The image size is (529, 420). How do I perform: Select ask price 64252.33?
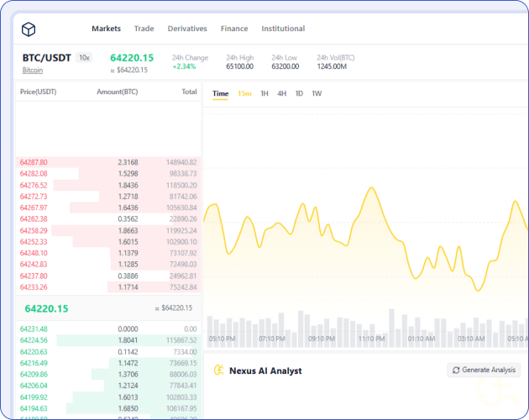[x=34, y=242]
